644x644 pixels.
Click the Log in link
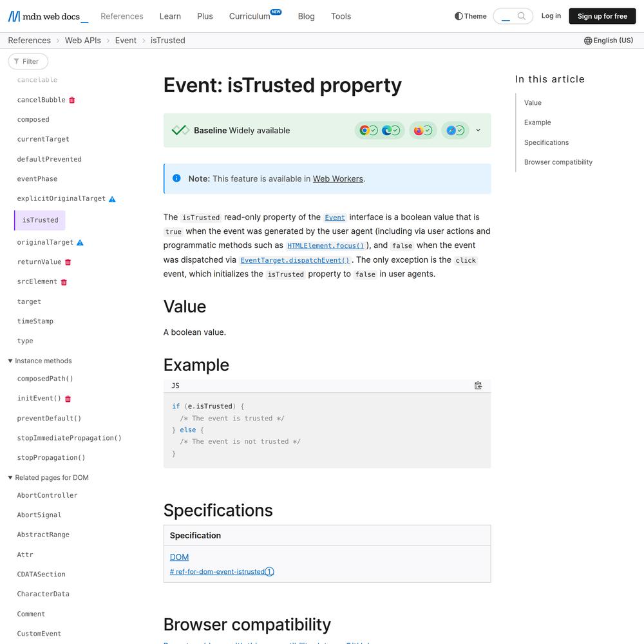pos(551,16)
